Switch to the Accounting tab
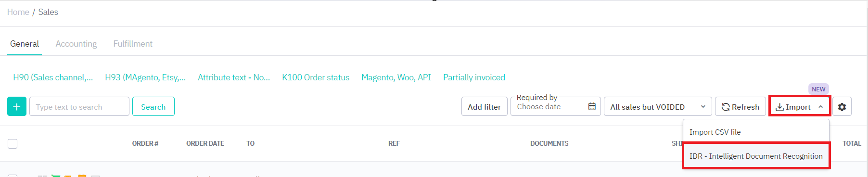This screenshot has width=868, height=177. coord(76,44)
